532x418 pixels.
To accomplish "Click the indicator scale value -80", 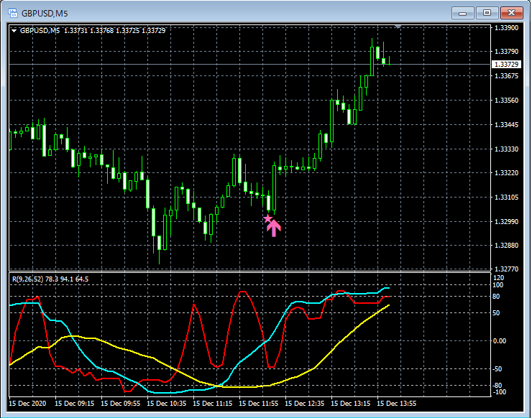I will click(x=497, y=386).
